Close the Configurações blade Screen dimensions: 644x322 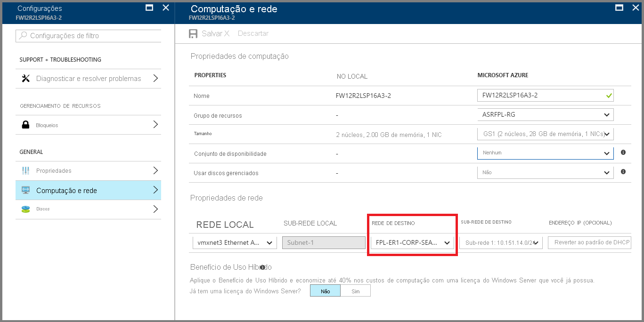(166, 8)
